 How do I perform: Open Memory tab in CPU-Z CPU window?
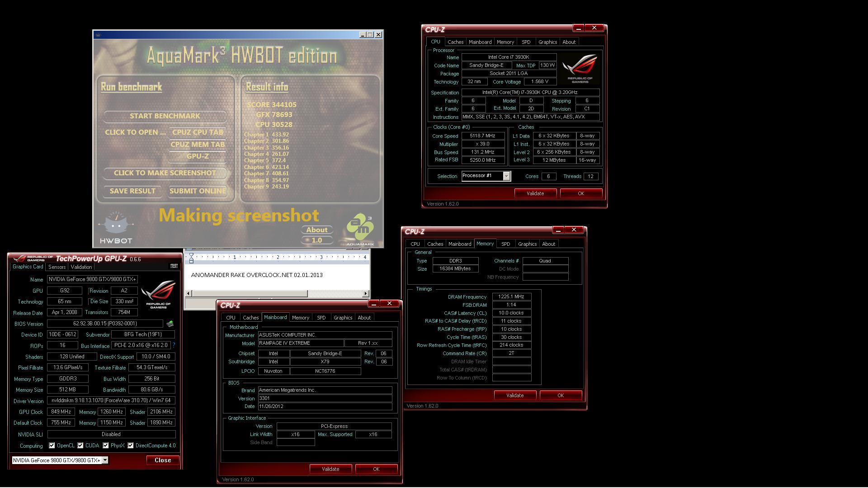click(505, 42)
